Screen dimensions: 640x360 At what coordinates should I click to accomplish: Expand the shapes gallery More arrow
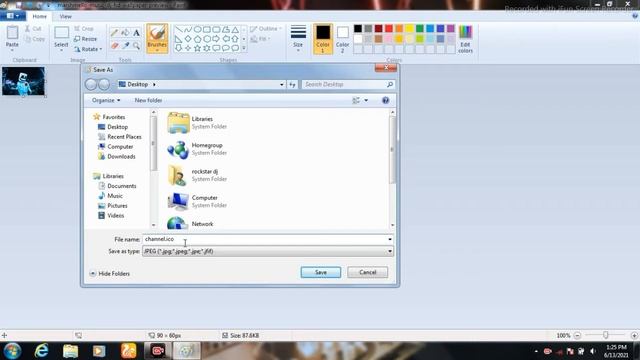[244, 48]
